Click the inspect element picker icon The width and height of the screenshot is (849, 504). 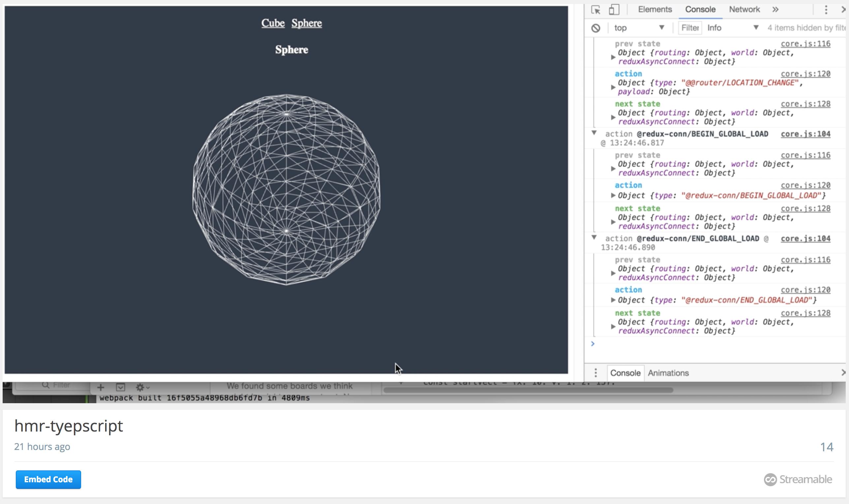(596, 10)
